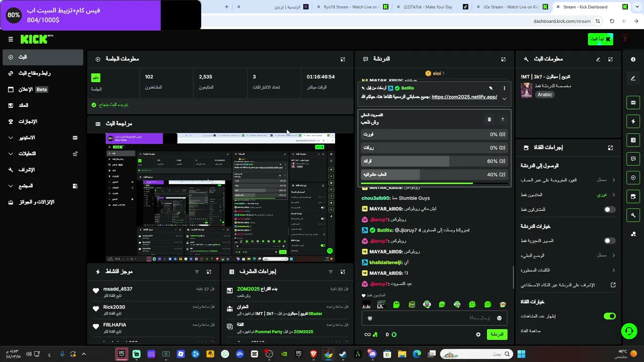This screenshot has height=362, width=644.
Task: Switch to the TikTok - Make Your Day tab
Action: point(432,7)
